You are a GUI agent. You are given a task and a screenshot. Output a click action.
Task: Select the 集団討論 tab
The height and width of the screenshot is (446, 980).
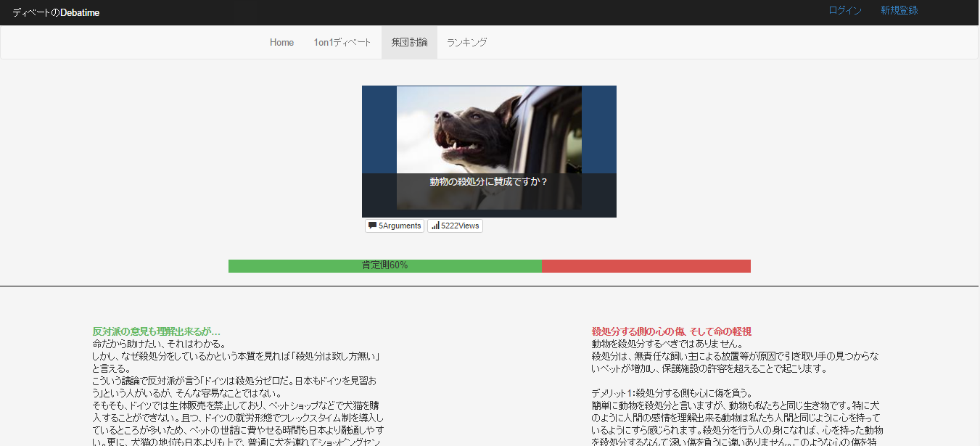(x=409, y=42)
